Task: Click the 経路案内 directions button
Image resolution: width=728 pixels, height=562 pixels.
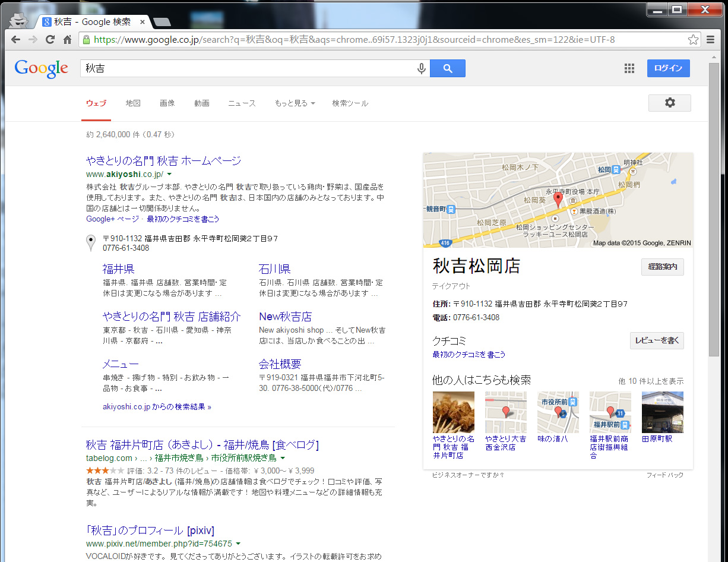Action: [663, 267]
